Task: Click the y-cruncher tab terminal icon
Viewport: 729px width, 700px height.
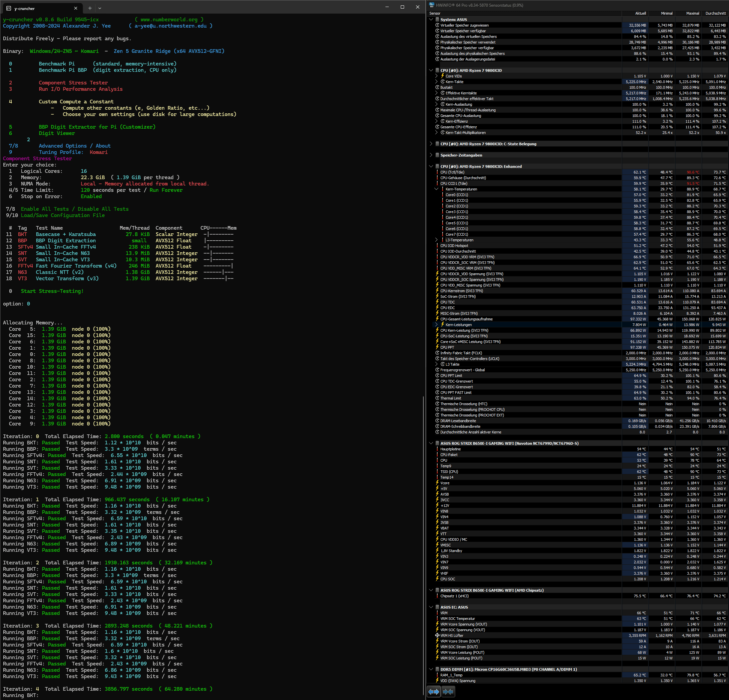Action: [9, 8]
